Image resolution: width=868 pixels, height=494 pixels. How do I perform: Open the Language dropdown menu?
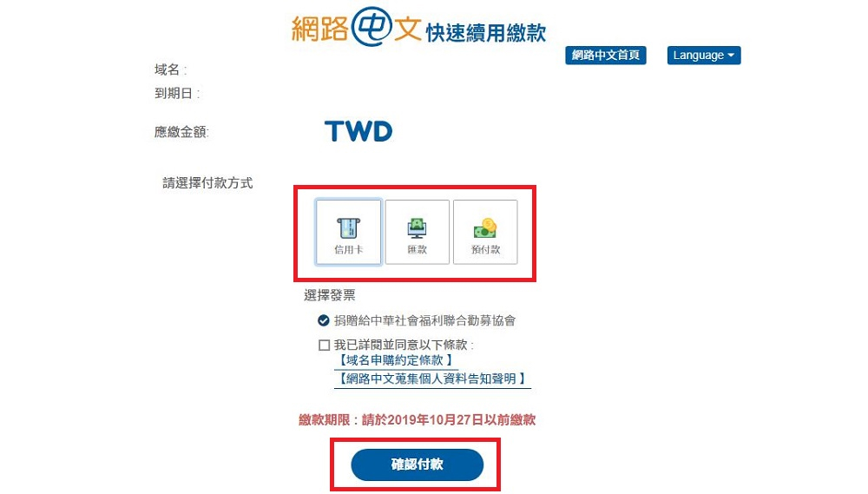tap(704, 55)
